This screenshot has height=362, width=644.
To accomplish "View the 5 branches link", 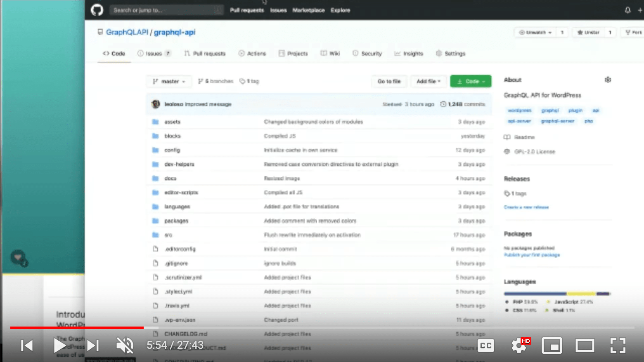I will 215,81.
